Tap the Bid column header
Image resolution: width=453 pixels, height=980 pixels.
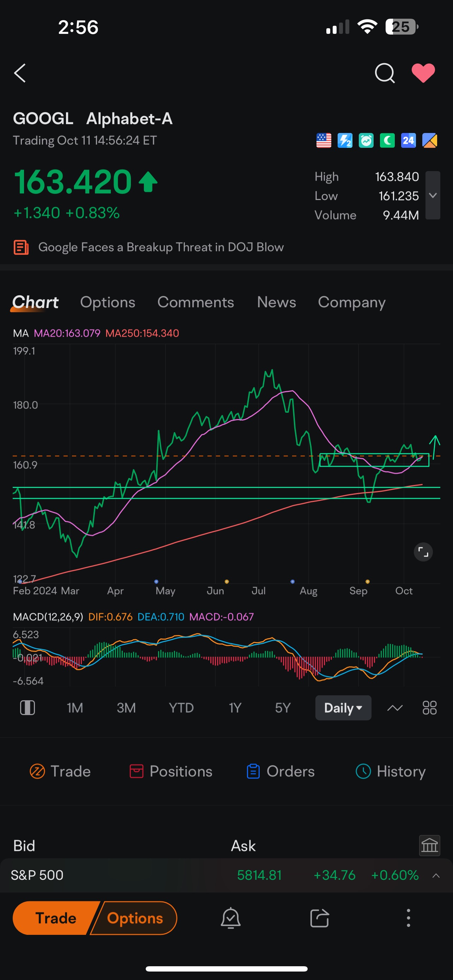[x=24, y=846]
